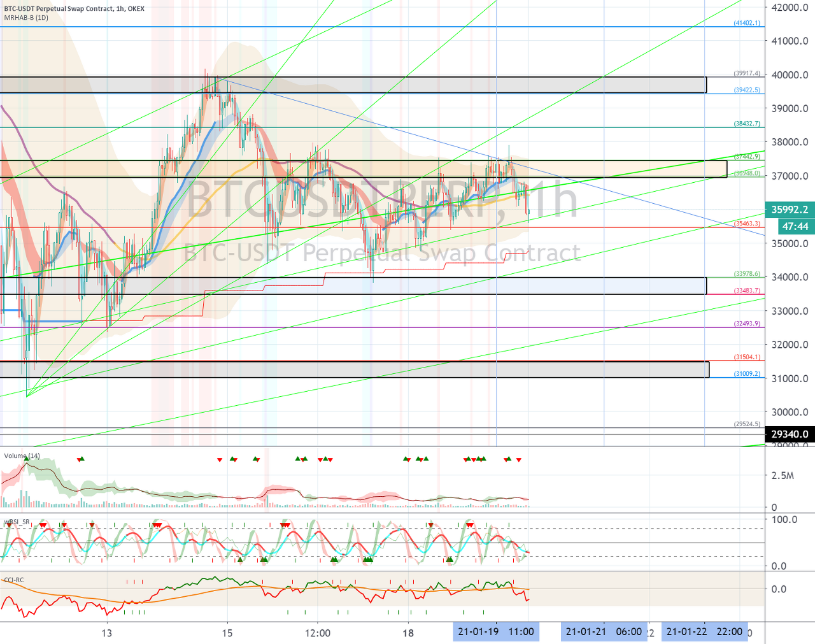Click the 42000.0 price axis label
The height and width of the screenshot is (644, 815).
point(790,8)
